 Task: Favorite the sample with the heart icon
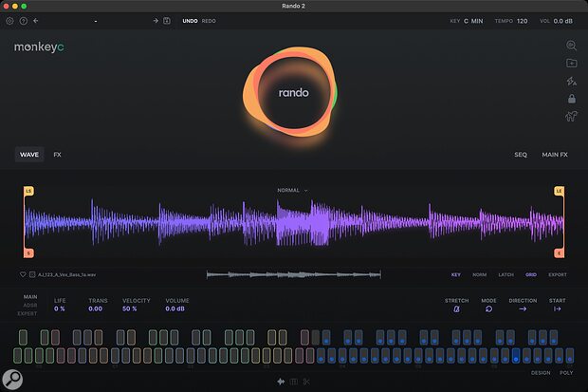[x=23, y=274]
